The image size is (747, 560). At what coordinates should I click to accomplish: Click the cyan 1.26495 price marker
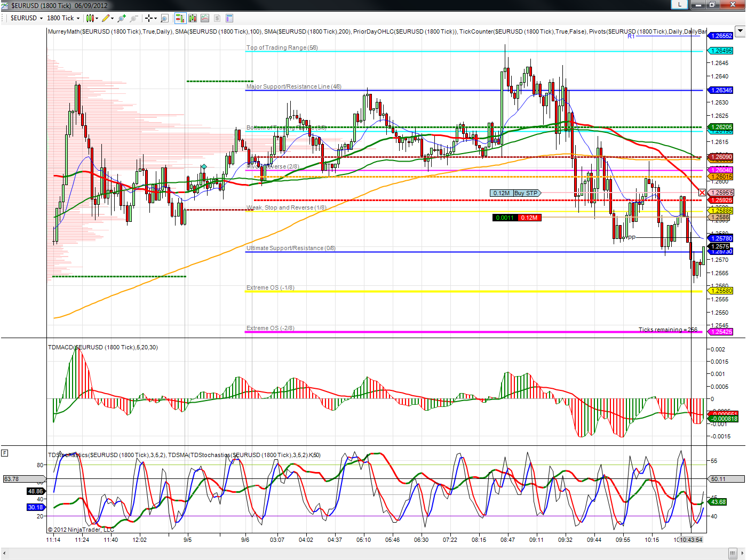click(x=721, y=51)
